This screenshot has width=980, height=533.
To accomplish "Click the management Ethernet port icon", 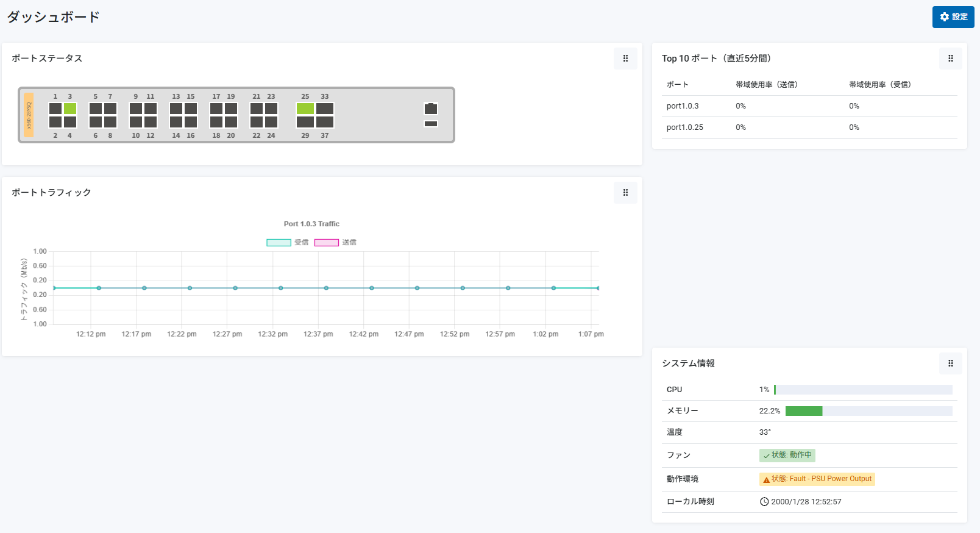I will pos(431,109).
